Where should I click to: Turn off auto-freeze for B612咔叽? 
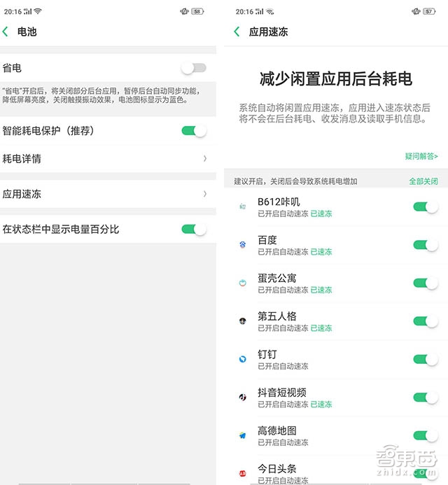pyautogui.click(x=426, y=206)
